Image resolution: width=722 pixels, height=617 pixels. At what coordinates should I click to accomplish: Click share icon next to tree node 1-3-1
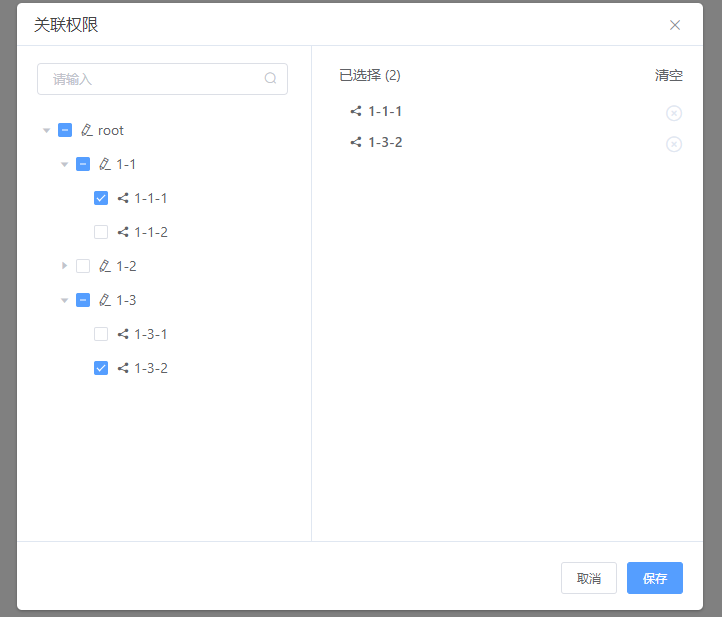point(123,334)
